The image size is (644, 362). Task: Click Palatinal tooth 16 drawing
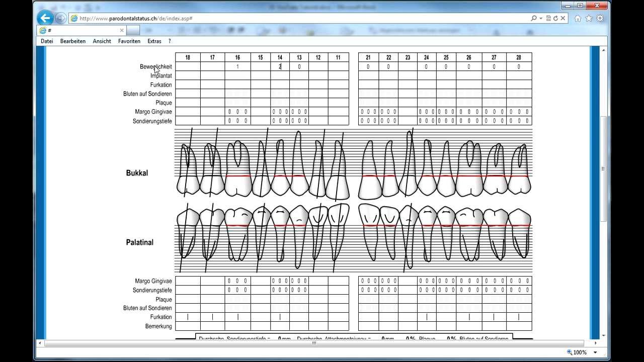238,234
